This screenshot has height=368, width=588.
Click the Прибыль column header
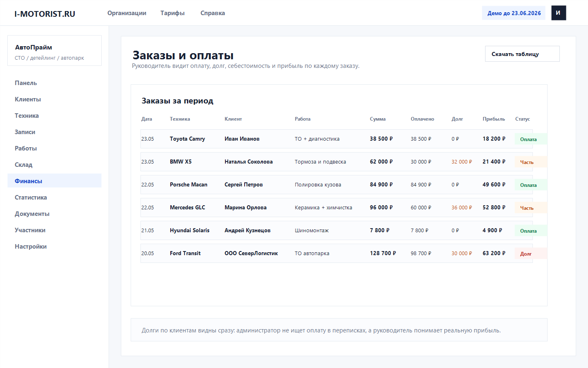click(x=494, y=119)
